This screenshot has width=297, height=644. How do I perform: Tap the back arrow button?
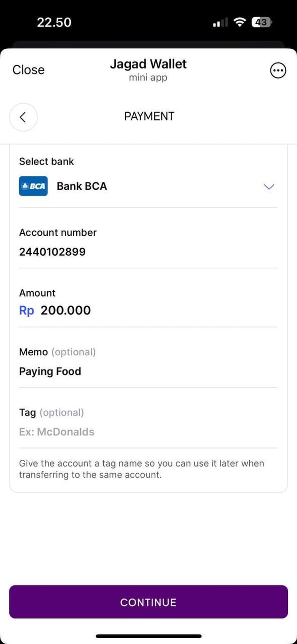pos(23,117)
